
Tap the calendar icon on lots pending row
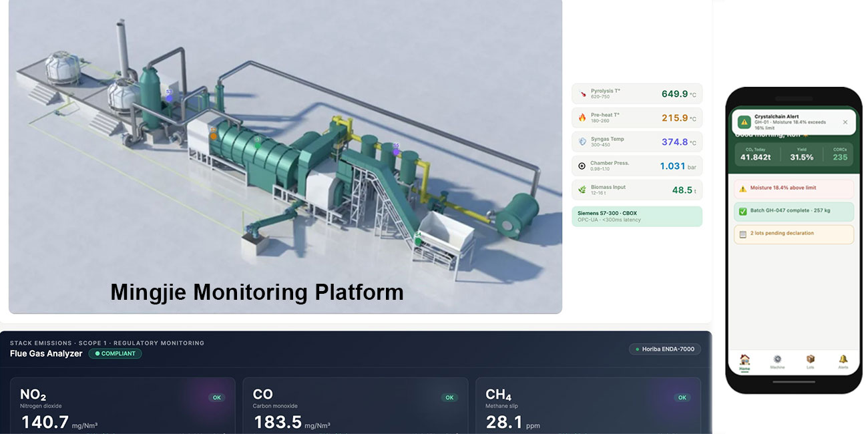click(742, 234)
